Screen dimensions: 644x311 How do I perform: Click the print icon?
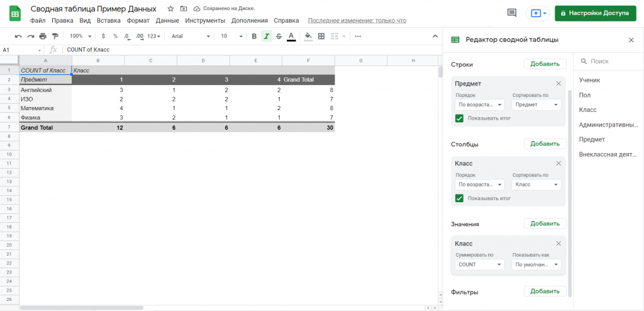(x=42, y=37)
